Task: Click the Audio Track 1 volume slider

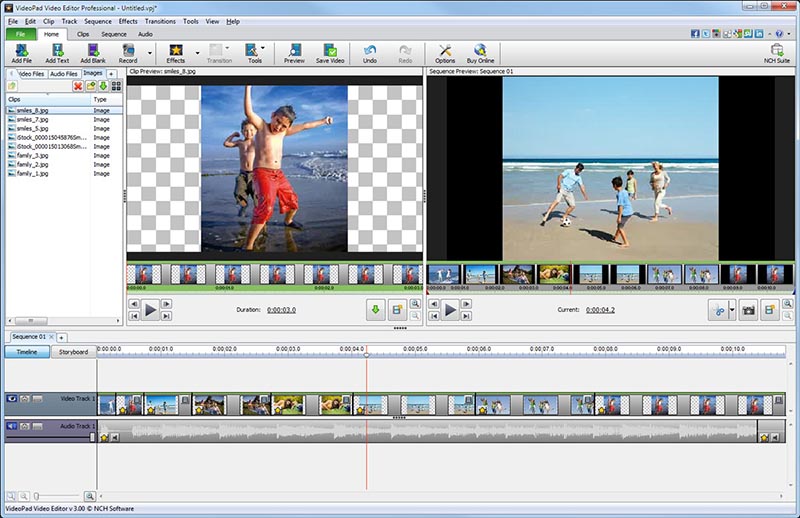Action: pos(93,436)
